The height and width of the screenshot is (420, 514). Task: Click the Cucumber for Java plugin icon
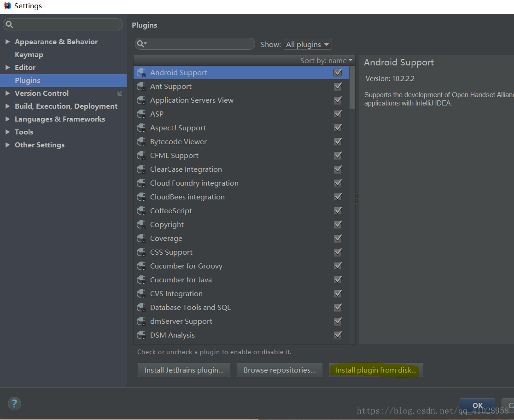click(141, 280)
